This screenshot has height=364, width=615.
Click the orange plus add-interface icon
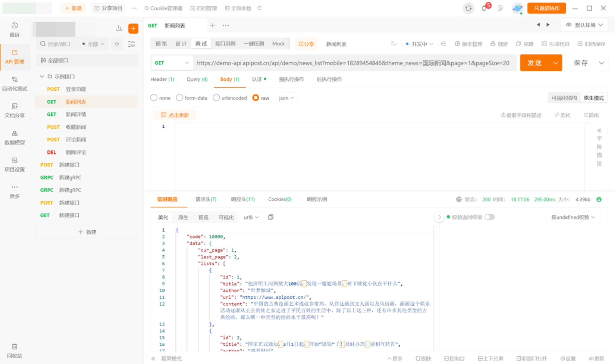(133, 28)
